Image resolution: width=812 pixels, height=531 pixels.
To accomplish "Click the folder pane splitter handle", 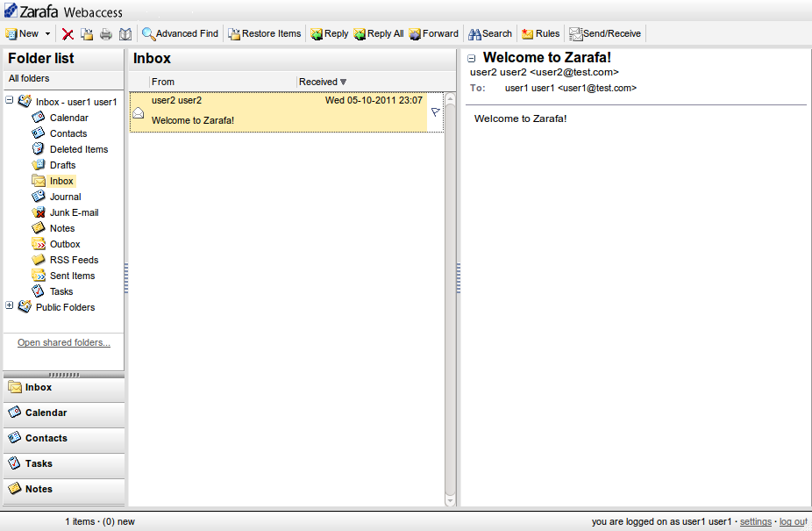I will pyautogui.click(x=126, y=278).
